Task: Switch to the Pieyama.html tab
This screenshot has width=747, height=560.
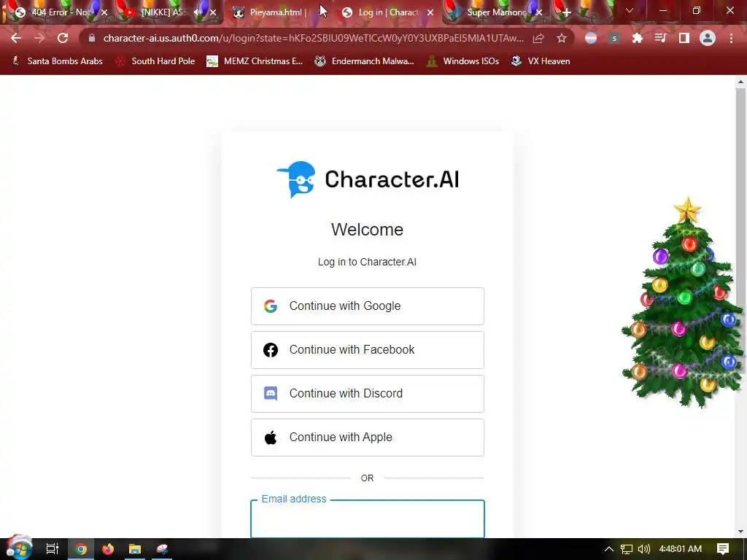Action: coord(276,12)
